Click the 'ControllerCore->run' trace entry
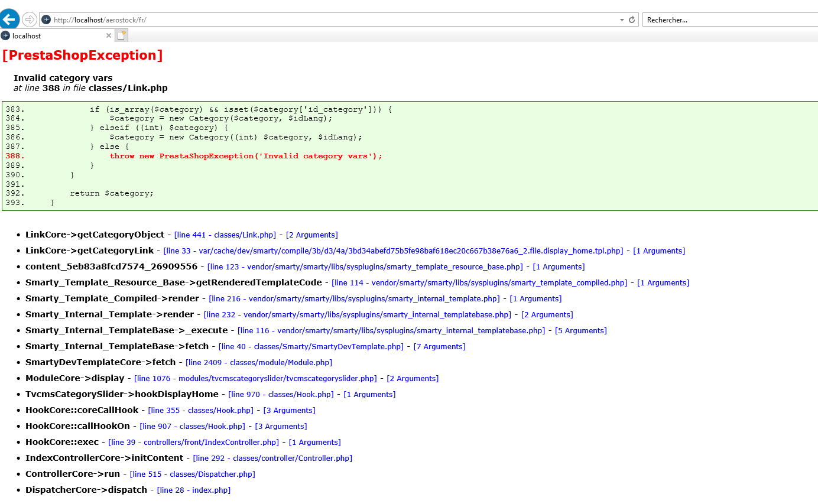The width and height of the screenshot is (818, 504). coord(73,474)
